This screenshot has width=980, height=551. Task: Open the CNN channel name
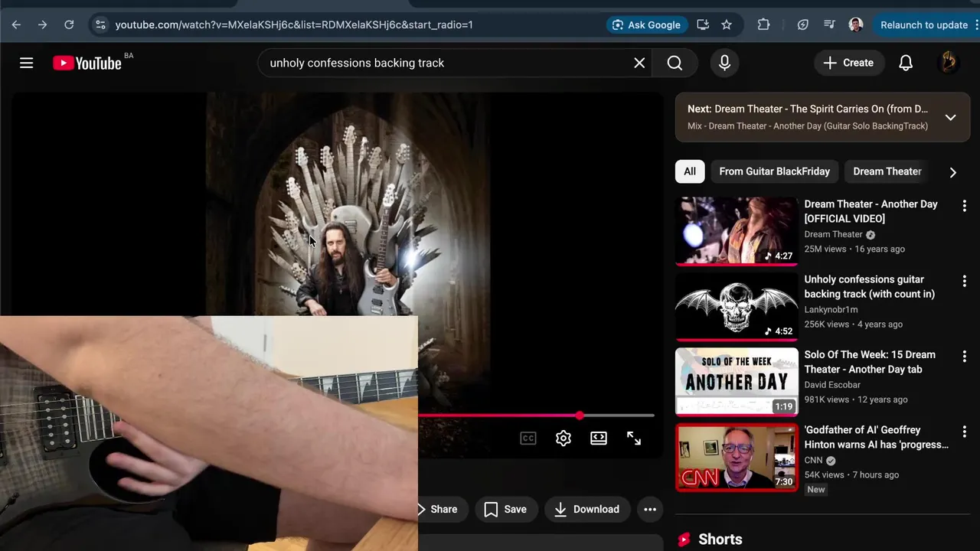[813, 460]
